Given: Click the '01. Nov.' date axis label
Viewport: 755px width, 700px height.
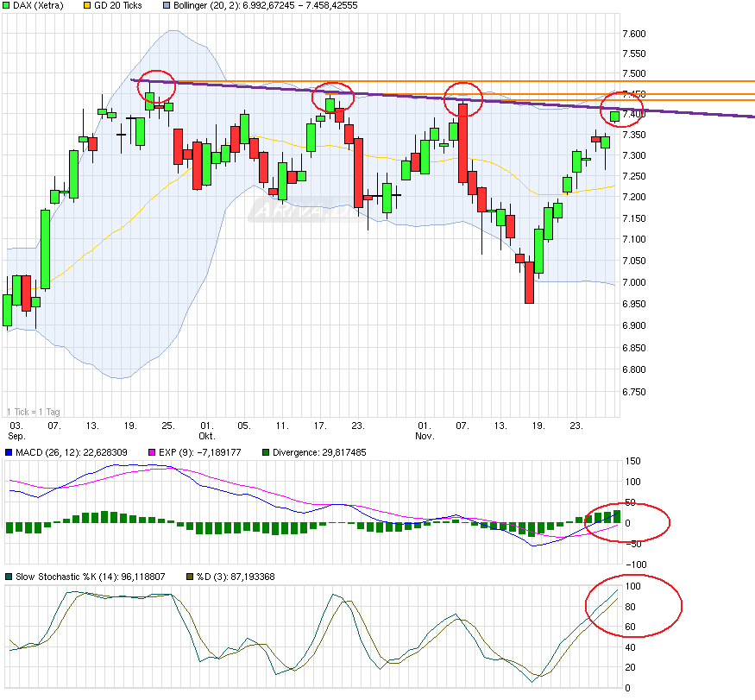Looking at the screenshot, I should click(x=425, y=431).
